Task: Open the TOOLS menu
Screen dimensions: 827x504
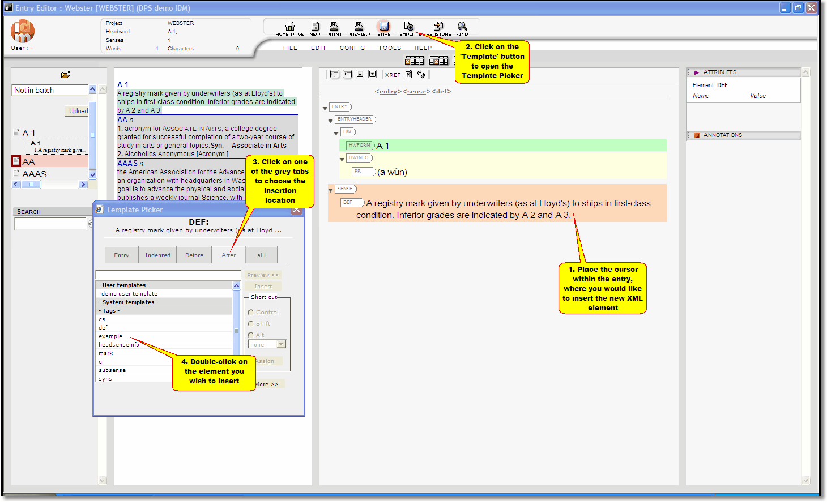Action: 390,48
